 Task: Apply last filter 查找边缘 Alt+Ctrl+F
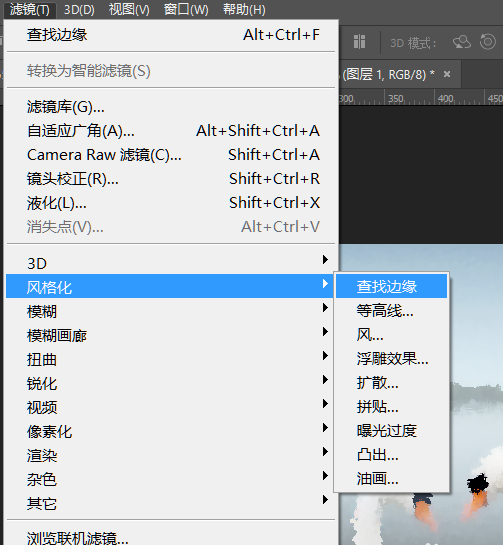pyautogui.click(x=172, y=35)
